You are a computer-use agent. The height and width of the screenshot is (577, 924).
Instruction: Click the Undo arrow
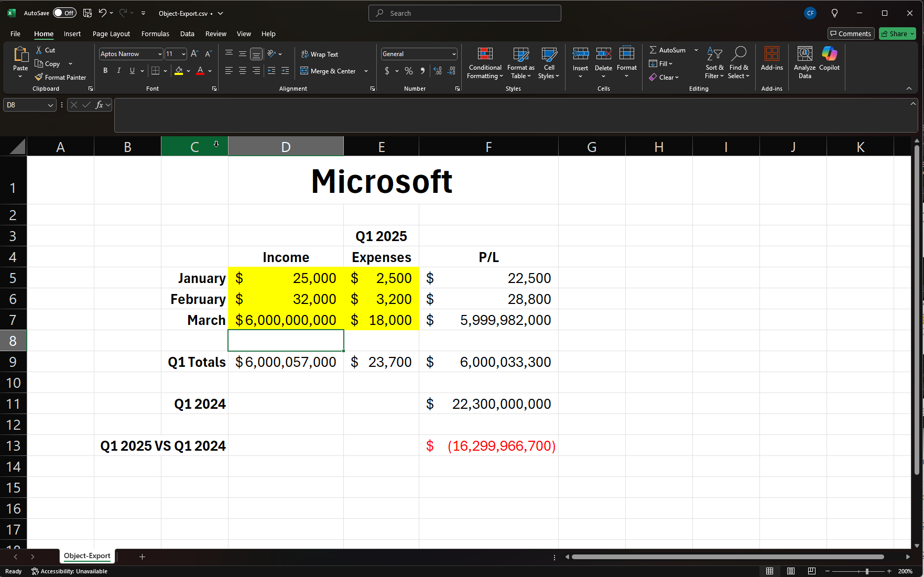(102, 13)
